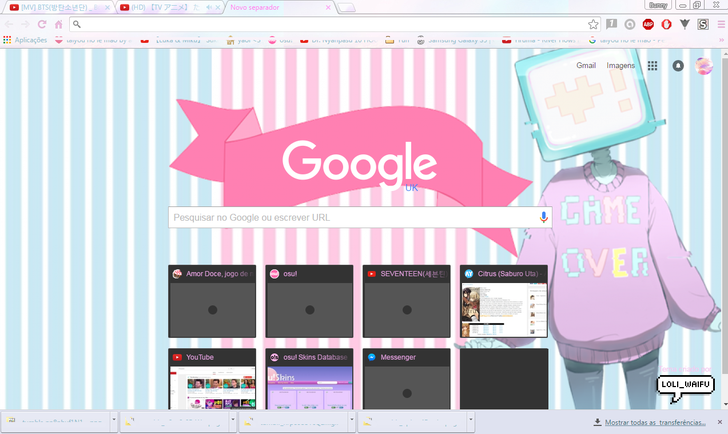Open the yaoi bookmark folder
The height and width of the screenshot is (434, 728).
244,40
